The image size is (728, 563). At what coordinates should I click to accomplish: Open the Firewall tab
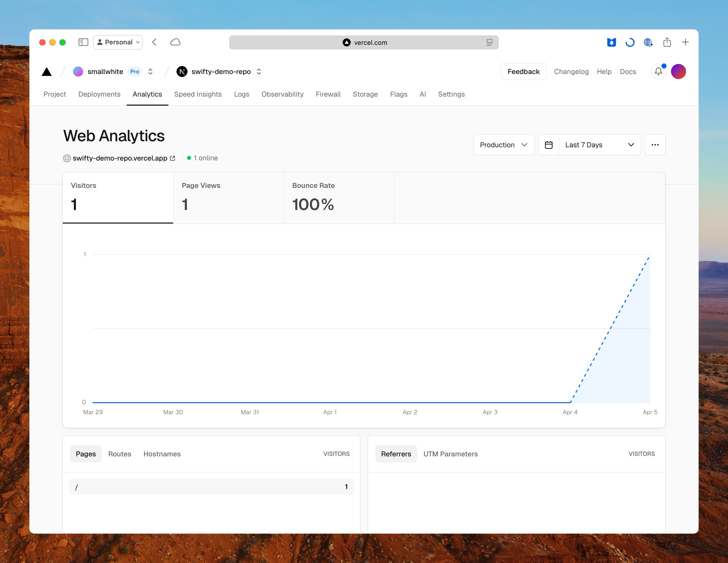(x=328, y=94)
